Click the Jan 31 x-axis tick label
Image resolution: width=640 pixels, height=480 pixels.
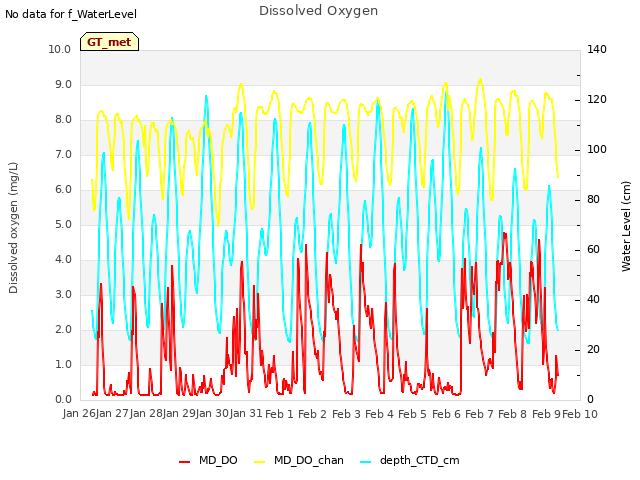pos(246,413)
